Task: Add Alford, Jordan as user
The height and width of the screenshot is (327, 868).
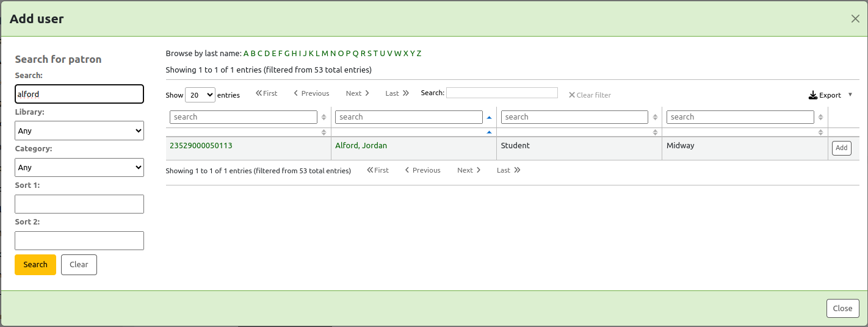Action: (x=841, y=148)
